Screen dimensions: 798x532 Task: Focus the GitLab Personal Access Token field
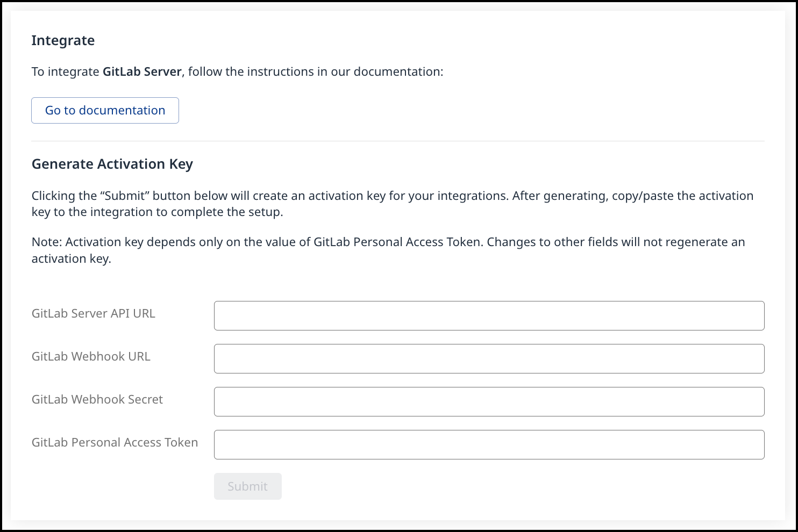tap(489, 444)
